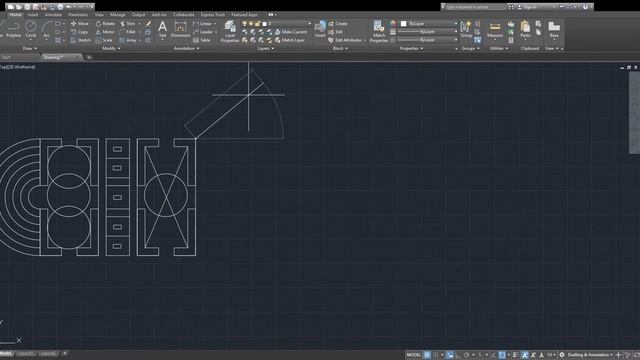Image resolution: width=640 pixels, height=360 pixels.
Task: Click Edit Attributes button
Action: (345, 40)
